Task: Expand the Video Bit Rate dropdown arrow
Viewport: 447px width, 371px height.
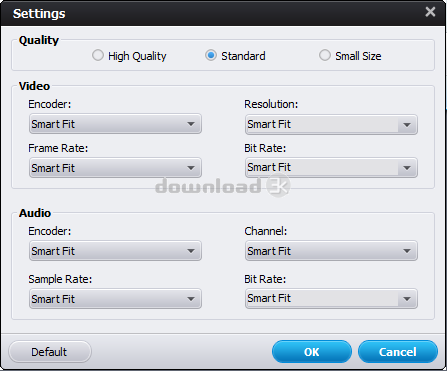Action: coord(407,168)
